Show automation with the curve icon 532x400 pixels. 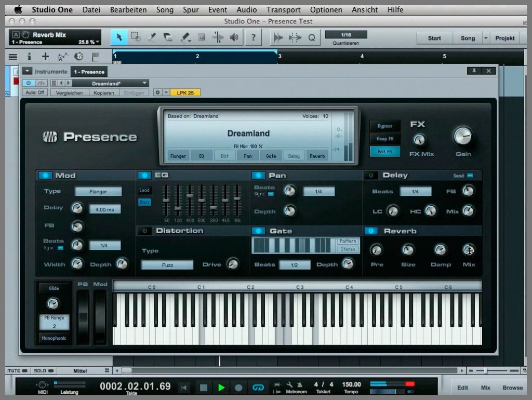pyautogui.click(x=62, y=56)
